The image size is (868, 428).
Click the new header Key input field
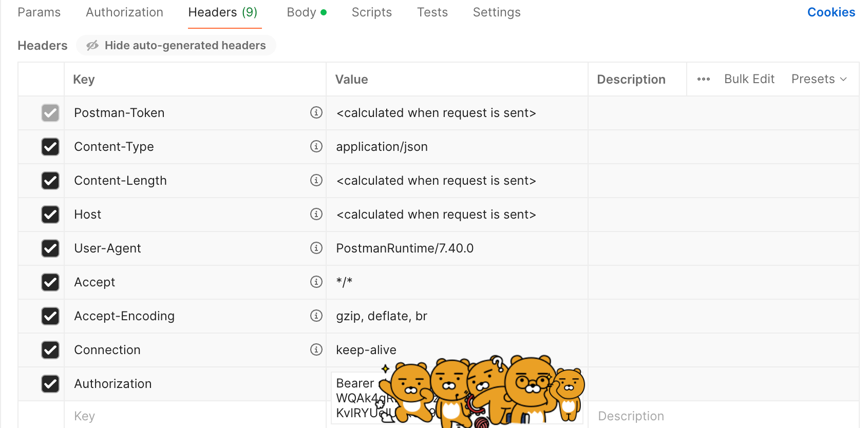pos(195,415)
